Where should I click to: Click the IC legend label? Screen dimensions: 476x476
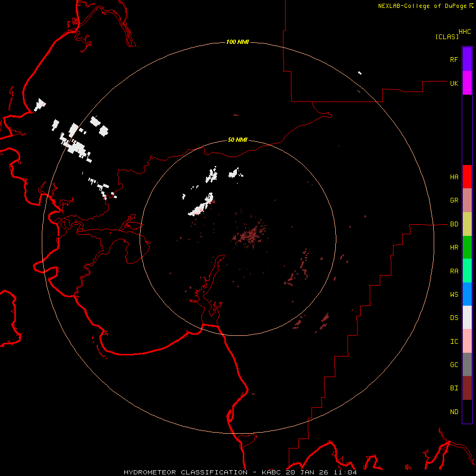point(454,342)
